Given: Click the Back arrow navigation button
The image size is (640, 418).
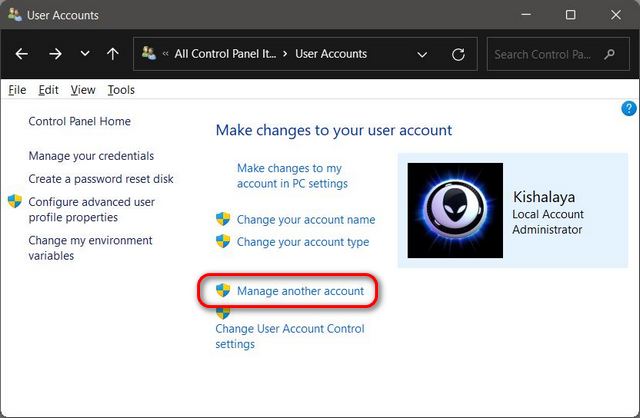Looking at the screenshot, I should (22, 54).
